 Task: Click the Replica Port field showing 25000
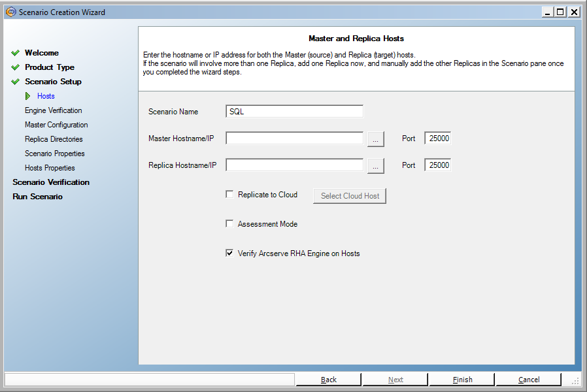click(437, 165)
